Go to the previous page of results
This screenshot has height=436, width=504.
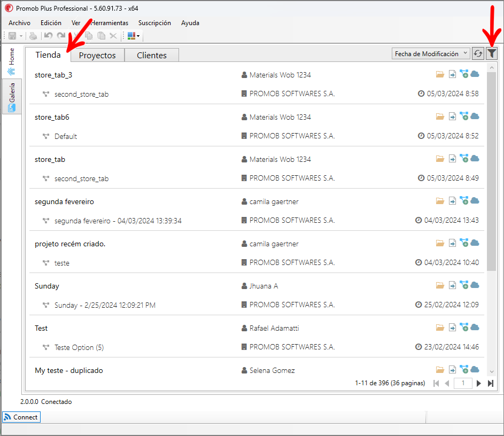tap(447, 383)
